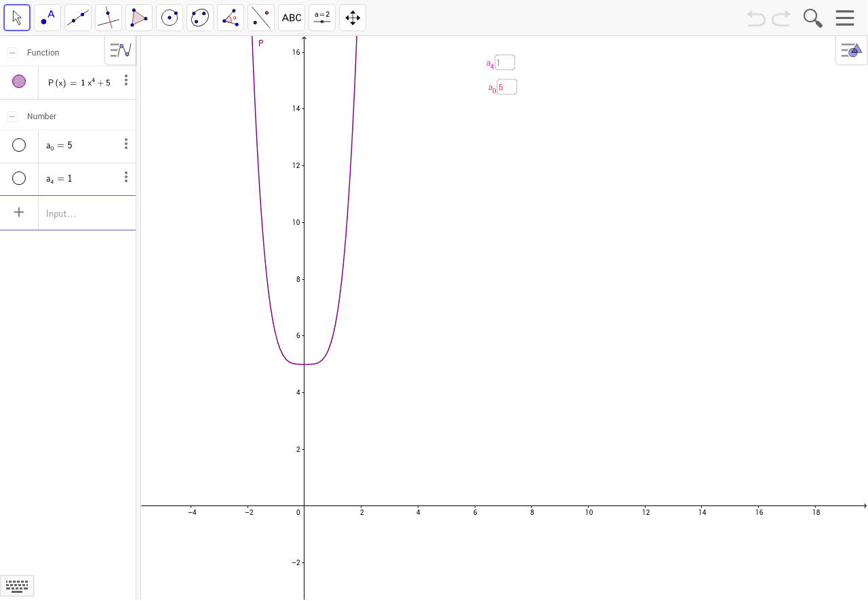The width and height of the screenshot is (868, 601).
Task: Open the more options for a₀ = 5
Action: click(126, 144)
